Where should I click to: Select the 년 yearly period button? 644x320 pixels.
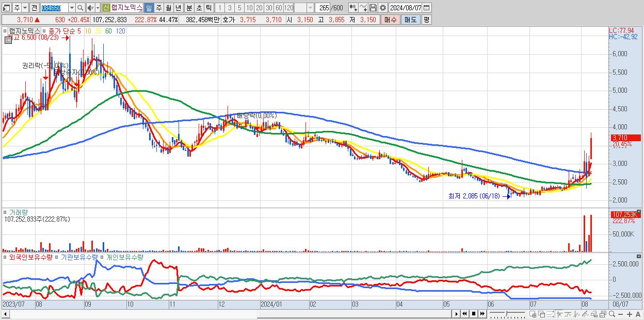(178, 8)
